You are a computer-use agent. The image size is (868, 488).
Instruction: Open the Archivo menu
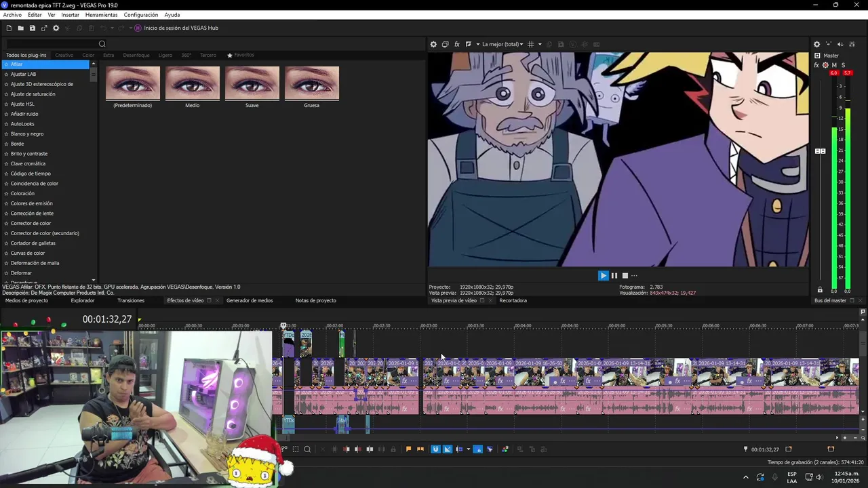pos(12,14)
